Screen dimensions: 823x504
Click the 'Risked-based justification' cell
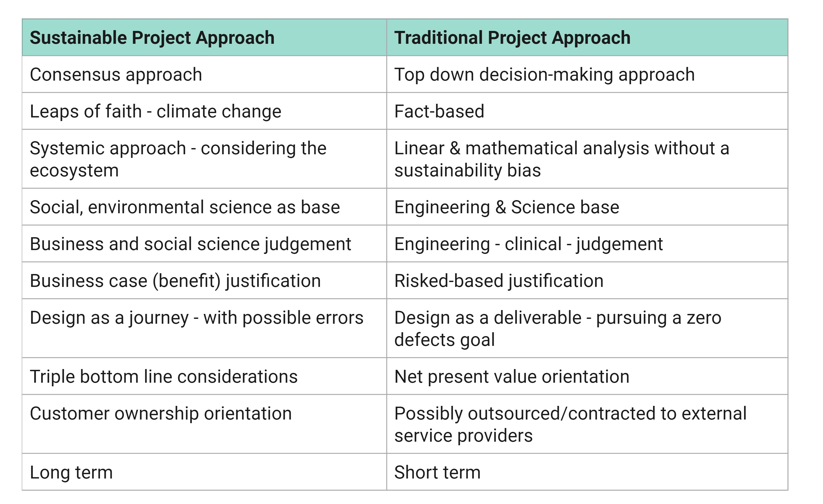coord(499,281)
